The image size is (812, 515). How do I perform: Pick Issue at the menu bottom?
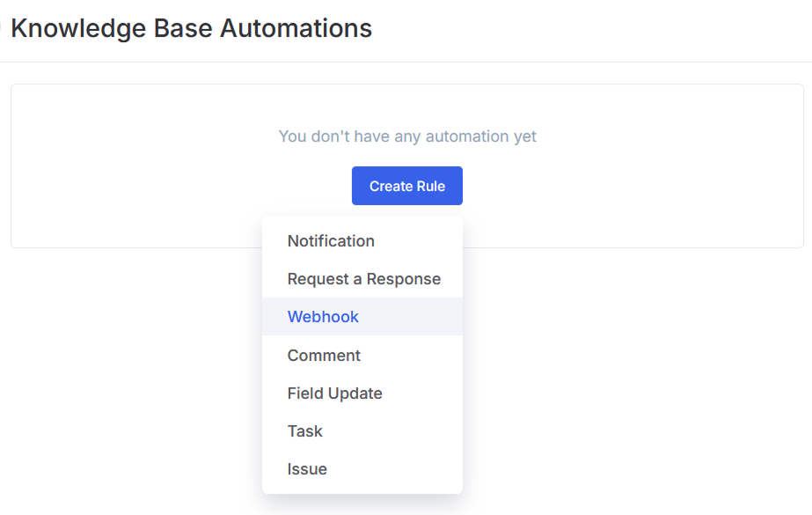tap(307, 469)
